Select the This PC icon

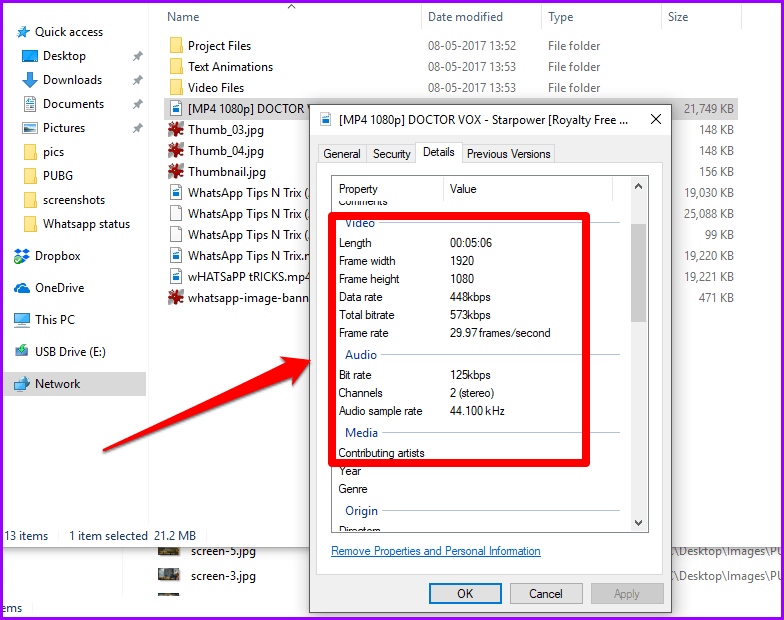[x=22, y=320]
